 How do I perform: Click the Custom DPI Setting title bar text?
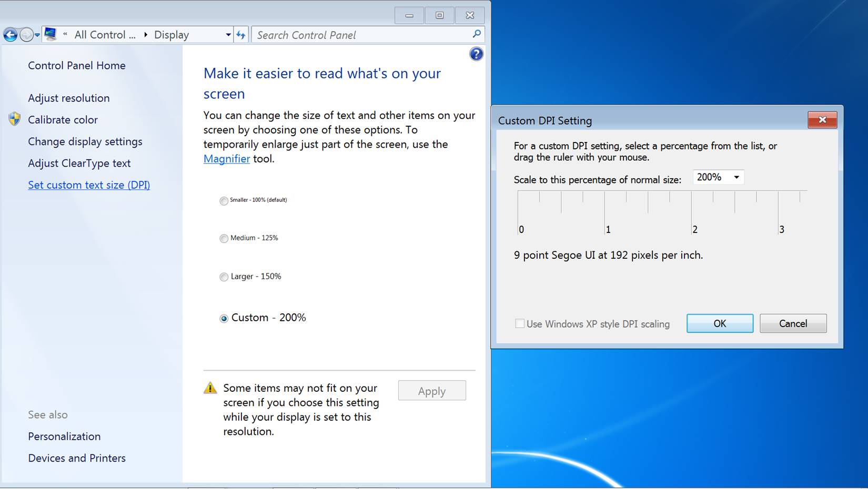545,120
